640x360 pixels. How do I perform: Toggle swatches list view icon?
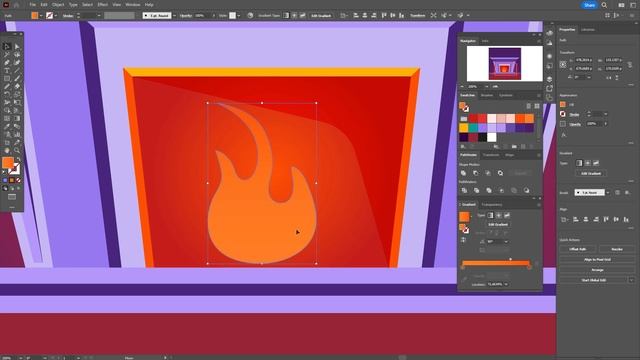pyautogui.click(x=529, y=106)
